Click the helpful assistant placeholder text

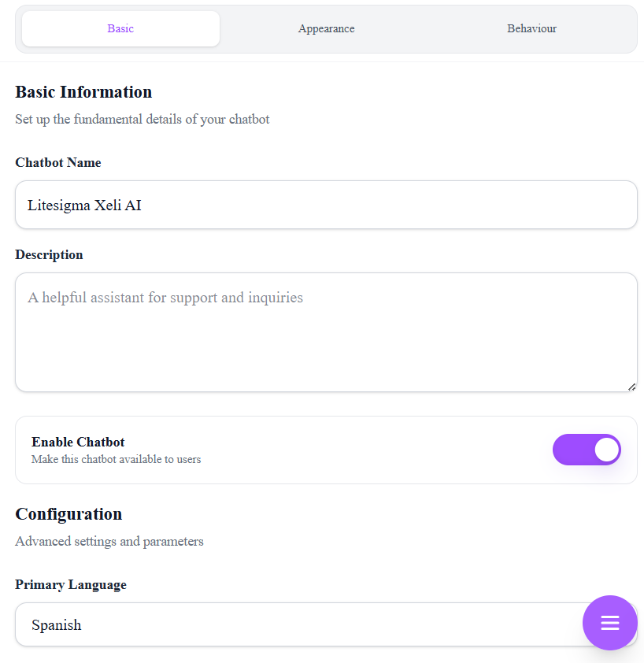[x=164, y=298]
